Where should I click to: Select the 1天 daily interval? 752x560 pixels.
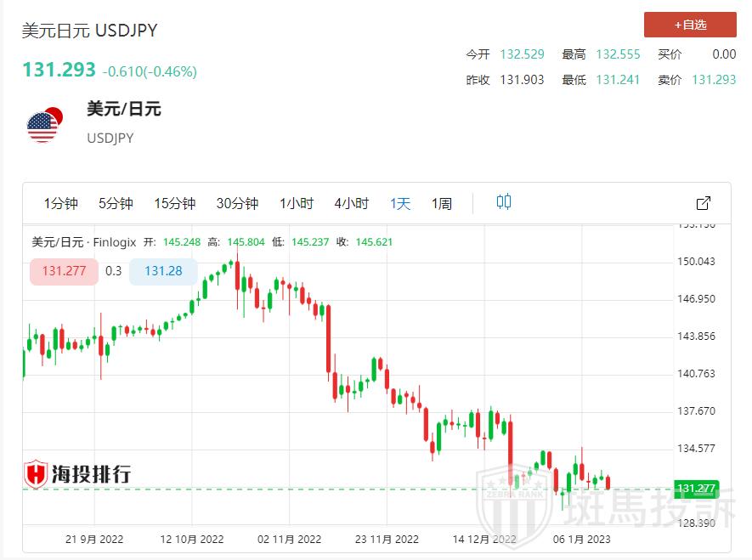400,203
